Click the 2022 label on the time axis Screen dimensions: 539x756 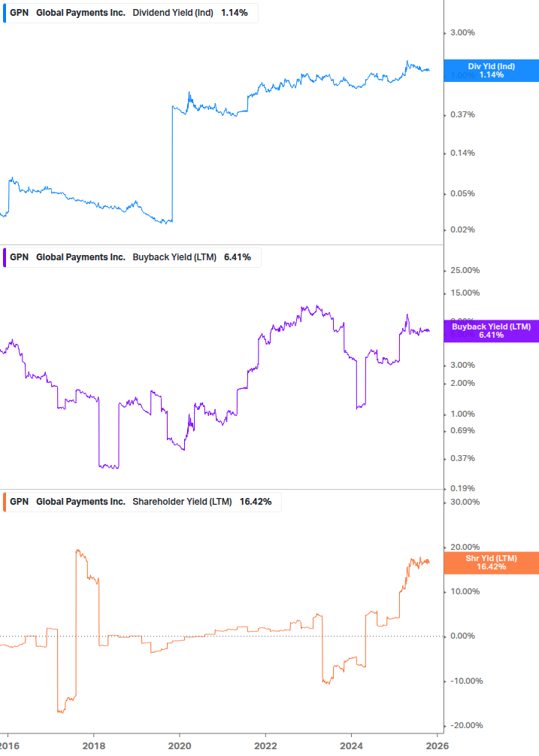tap(265, 745)
